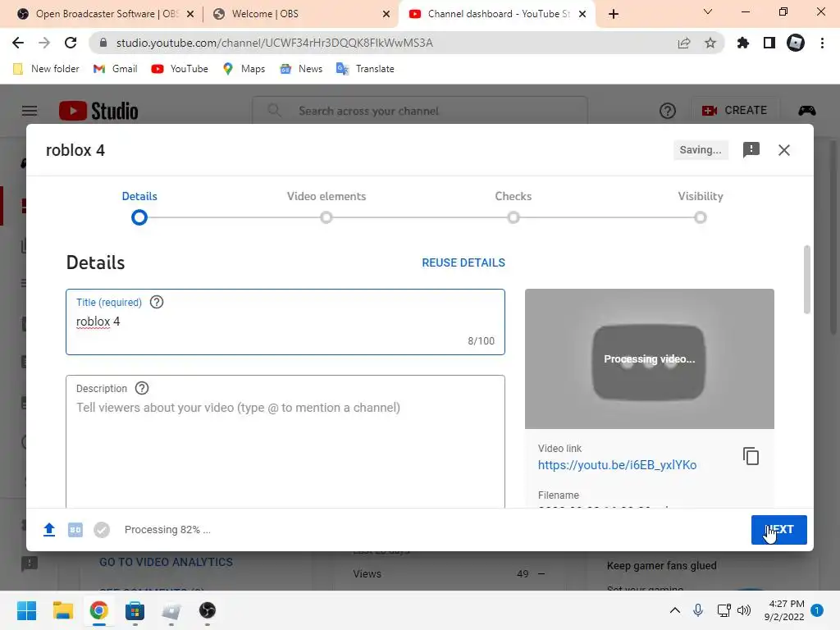Click the CREATE button

735,111
